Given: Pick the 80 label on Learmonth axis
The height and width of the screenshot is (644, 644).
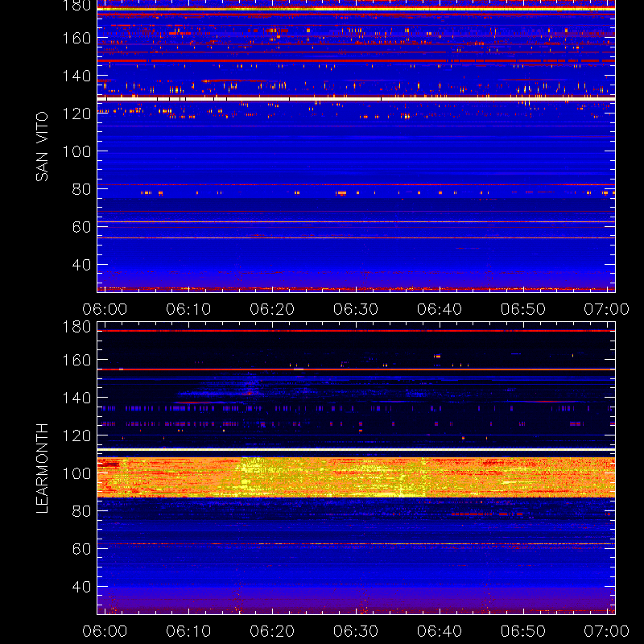Looking at the screenshot, I should 81,511.
